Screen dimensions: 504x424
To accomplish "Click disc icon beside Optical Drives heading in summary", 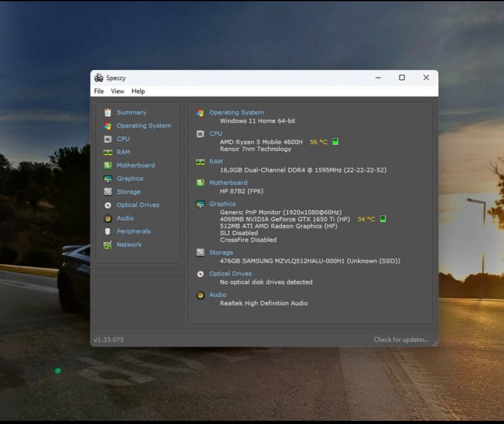I will (200, 274).
